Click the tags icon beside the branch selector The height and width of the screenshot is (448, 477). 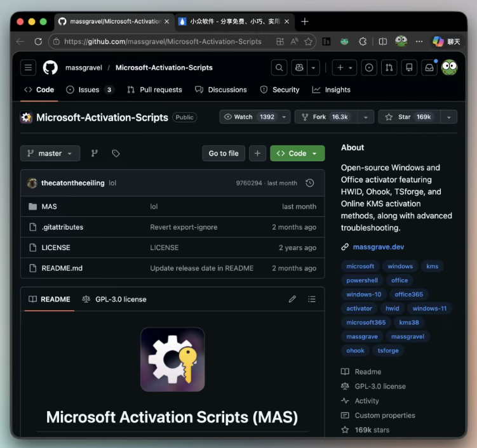[116, 154]
